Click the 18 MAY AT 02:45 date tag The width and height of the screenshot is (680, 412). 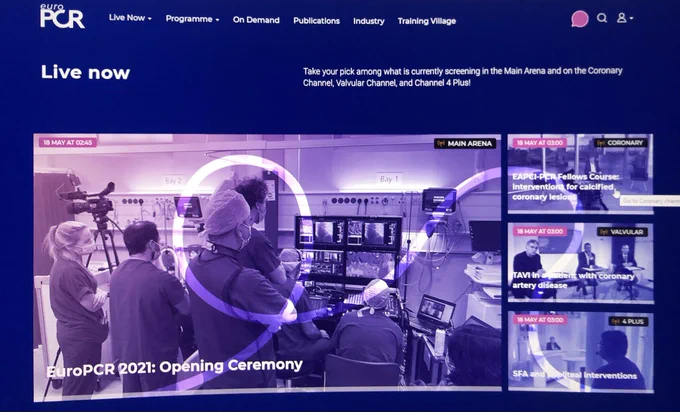click(x=68, y=142)
